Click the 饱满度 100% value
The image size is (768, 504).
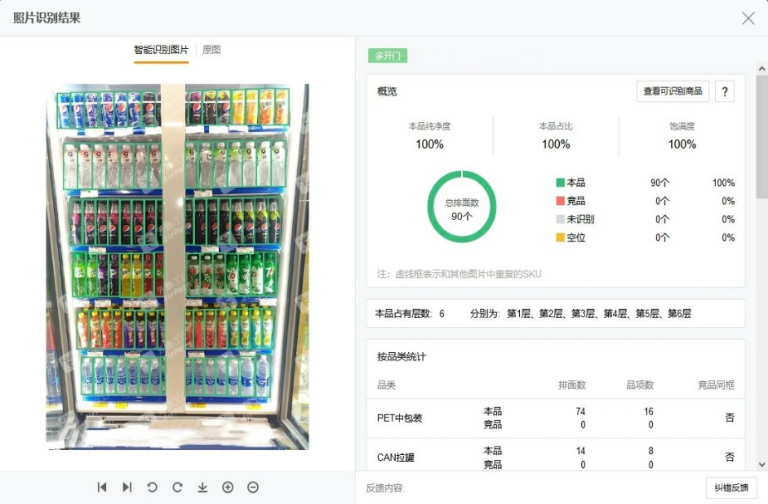pyautogui.click(x=682, y=144)
